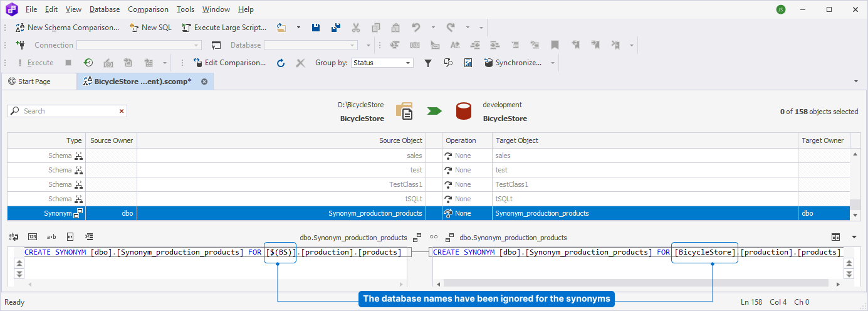Open the Comparison menu
This screenshot has height=311, width=868.
point(148,9)
